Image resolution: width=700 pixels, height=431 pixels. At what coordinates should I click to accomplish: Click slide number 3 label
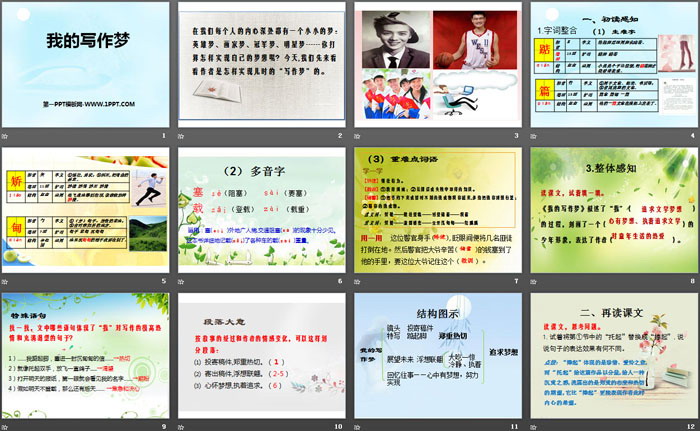click(516, 135)
